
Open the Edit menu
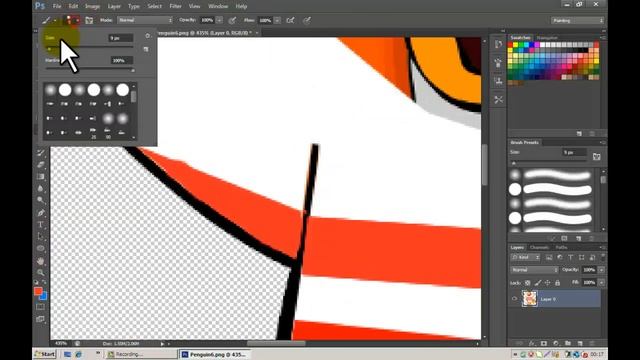click(x=73, y=6)
